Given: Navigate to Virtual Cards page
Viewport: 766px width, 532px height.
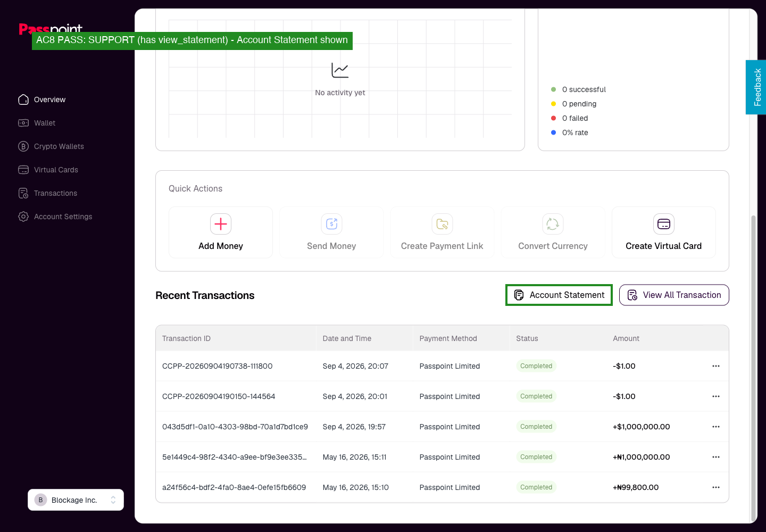Looking at the screenshot, I should 56,170.
